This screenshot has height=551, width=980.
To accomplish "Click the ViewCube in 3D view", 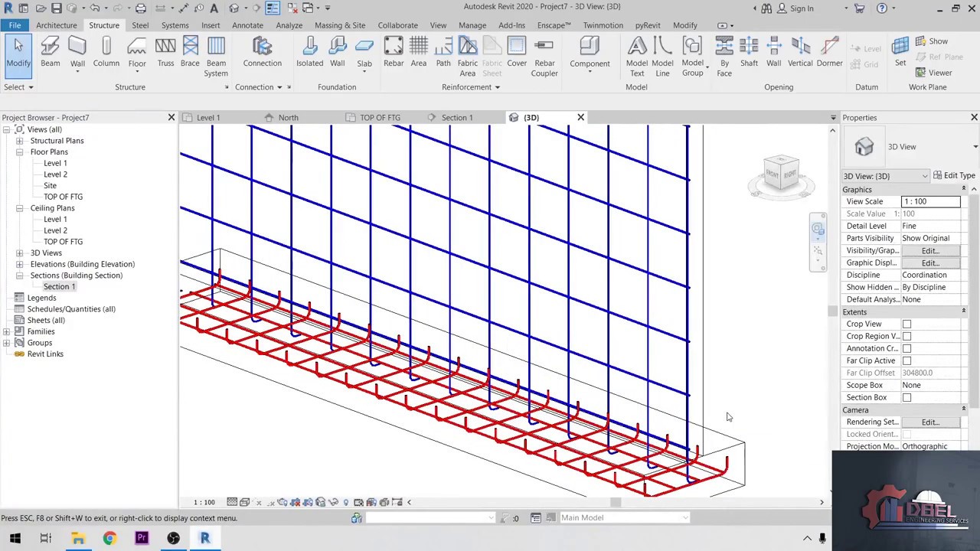I will 780,175.
